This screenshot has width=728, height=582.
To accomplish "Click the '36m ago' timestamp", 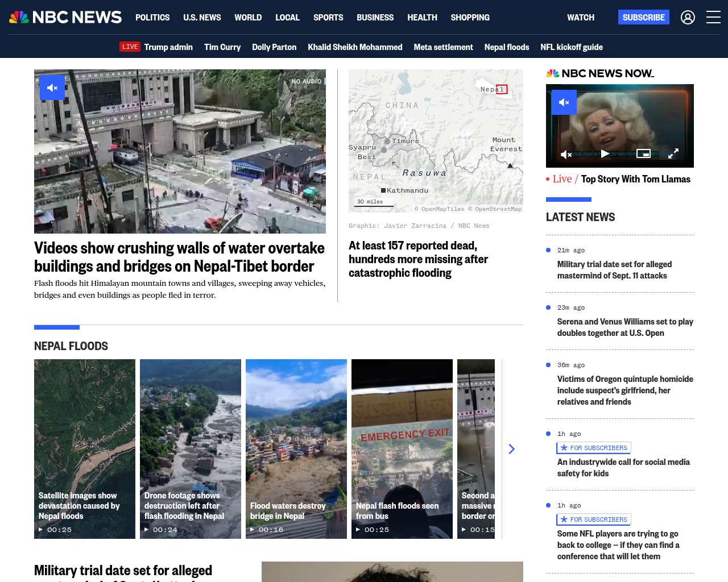I will point(571,365).
